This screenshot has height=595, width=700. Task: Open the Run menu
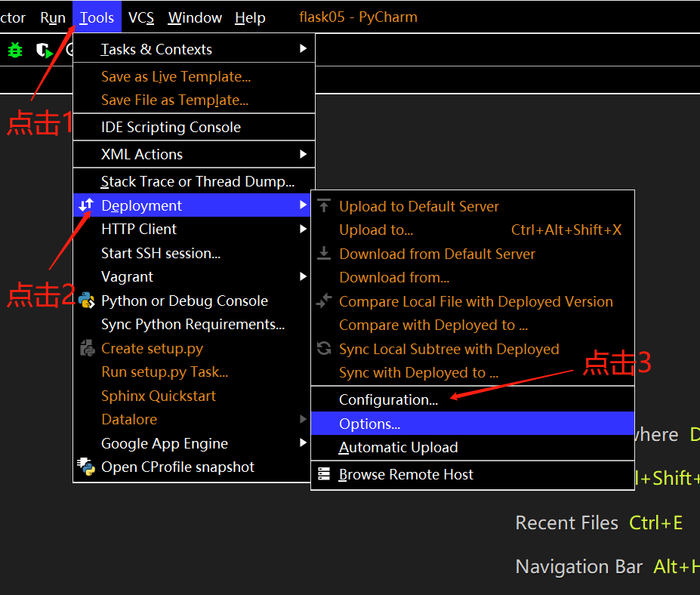53,17
